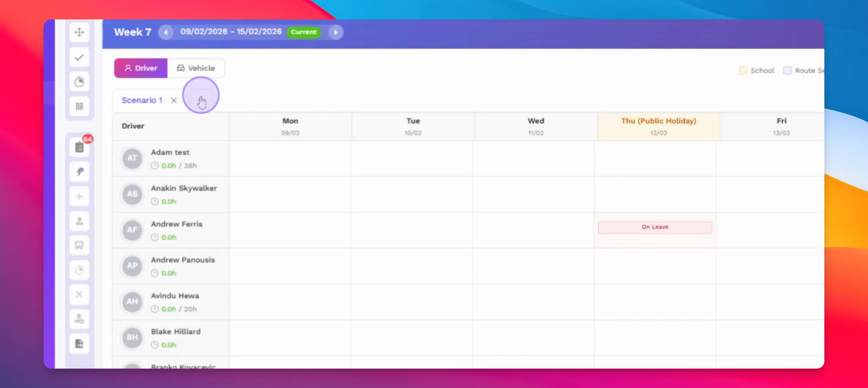This screenshot has width=868, height=388.
Task: Click the Wed 11/02 column header
Action: [x=536, y=127]
